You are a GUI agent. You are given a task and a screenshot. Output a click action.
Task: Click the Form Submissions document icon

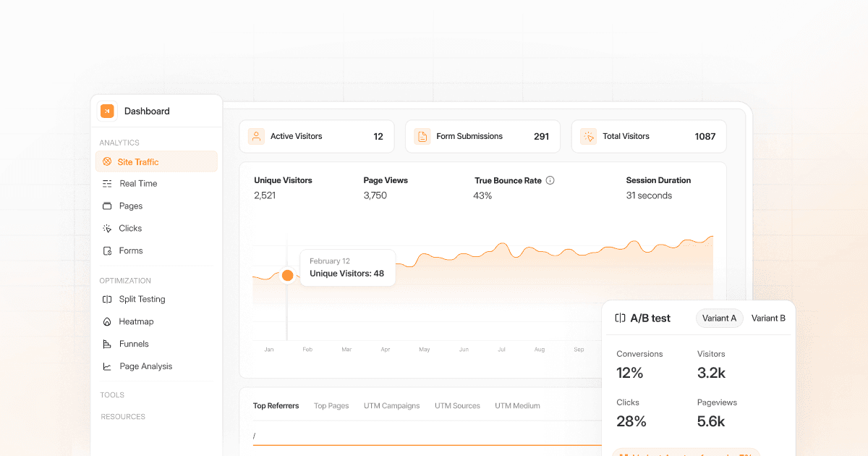[x=422, y=136]
